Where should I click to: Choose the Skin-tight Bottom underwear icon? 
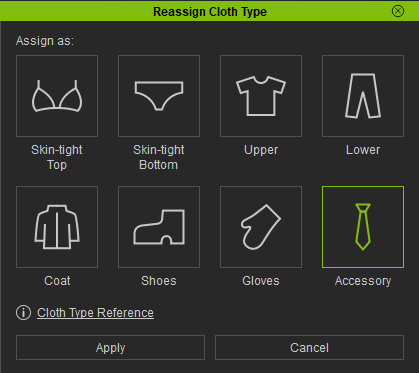[x=159, y=96]
